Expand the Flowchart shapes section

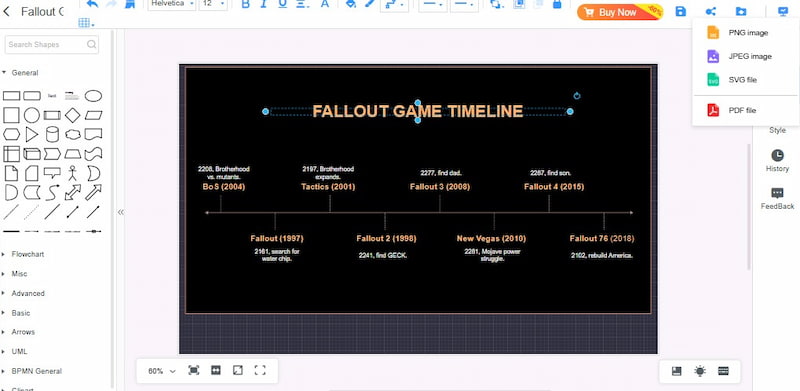click(23, 254)
